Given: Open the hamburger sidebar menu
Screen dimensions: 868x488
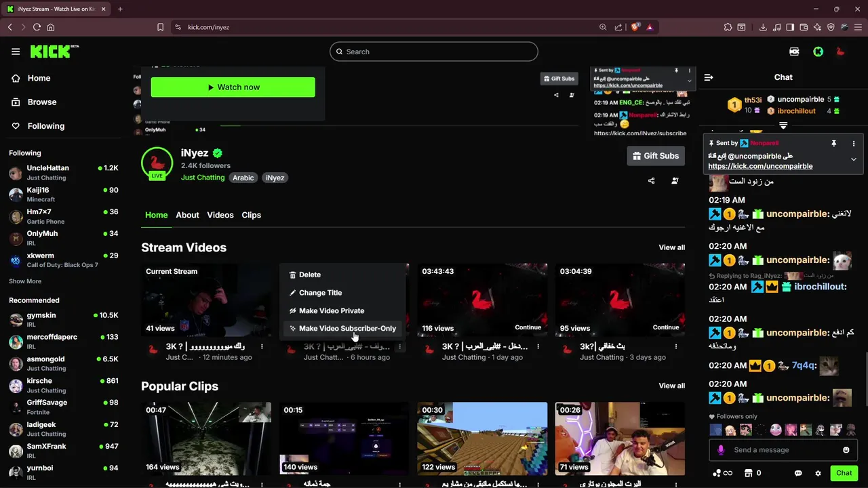Looking at the screenshot, I should click(16, 52).
